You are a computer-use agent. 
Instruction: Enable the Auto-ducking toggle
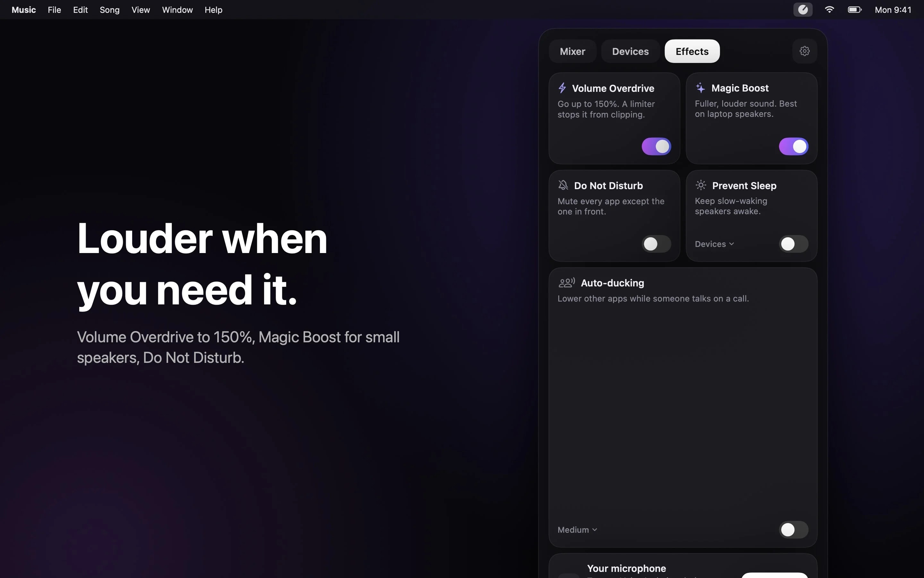point(793,530)
